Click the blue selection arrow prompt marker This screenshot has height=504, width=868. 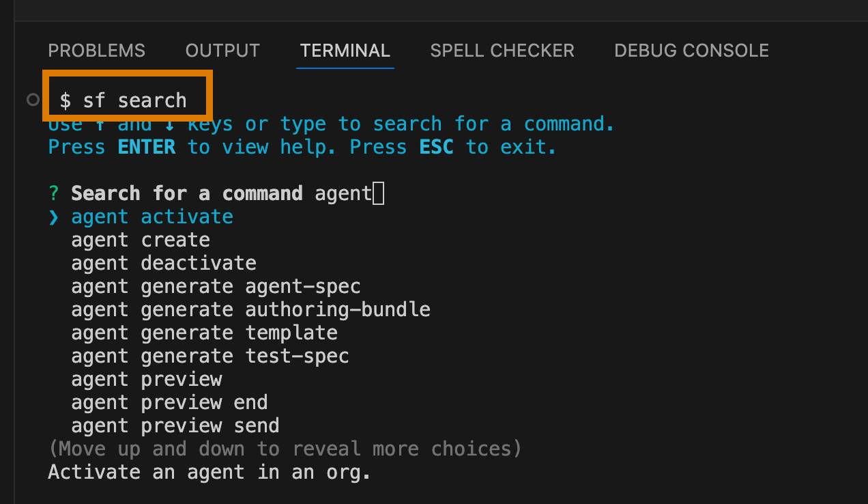pyautogui.click(x=54, y=217)
